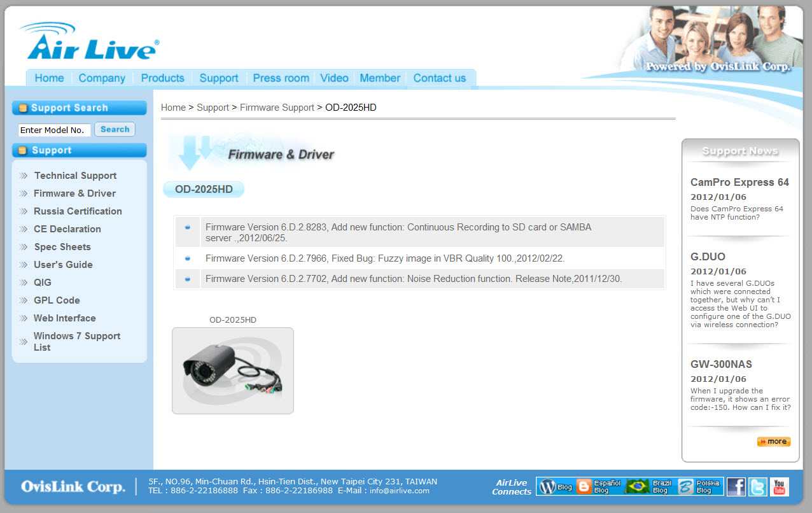Open User's Guide page
The width and height of the screenshot is (812, 513).
63,265
